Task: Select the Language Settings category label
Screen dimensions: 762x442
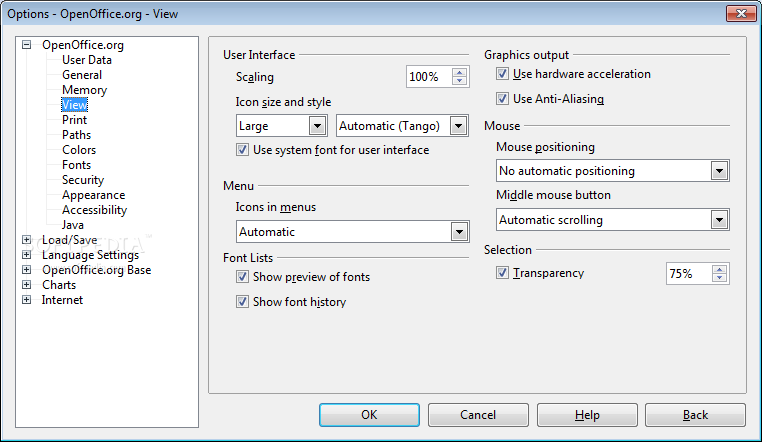Action: pyautogui.click(x=90, y=255)
